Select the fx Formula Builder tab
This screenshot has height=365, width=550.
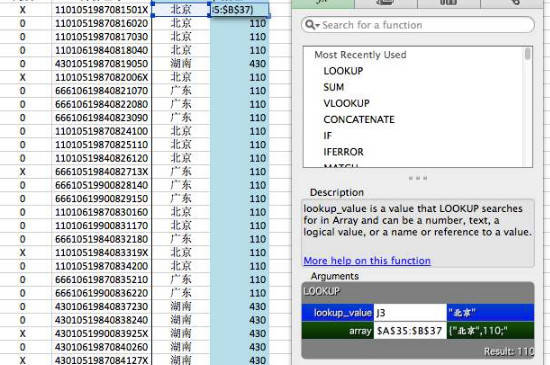(x=323, y=3)
